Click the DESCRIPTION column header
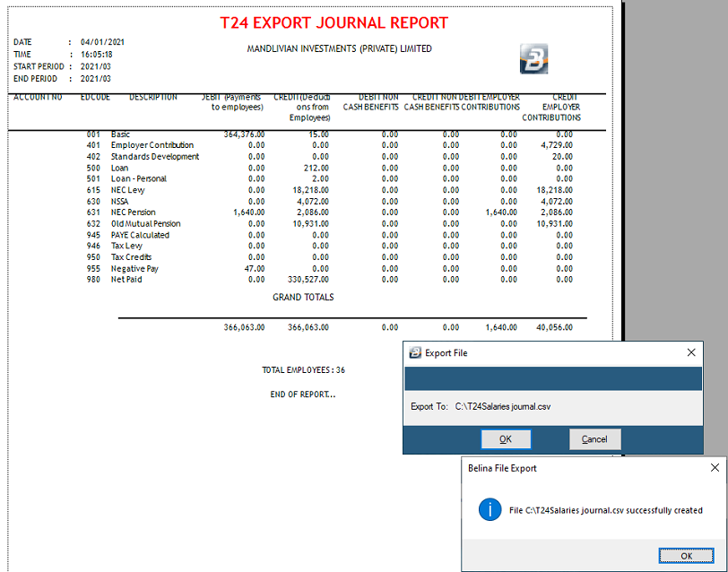The image size is (728, 572). [153, 98]
